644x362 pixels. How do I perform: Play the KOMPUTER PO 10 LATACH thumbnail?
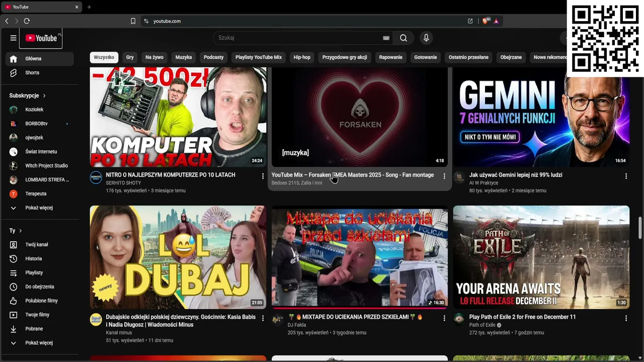(178, 117)
